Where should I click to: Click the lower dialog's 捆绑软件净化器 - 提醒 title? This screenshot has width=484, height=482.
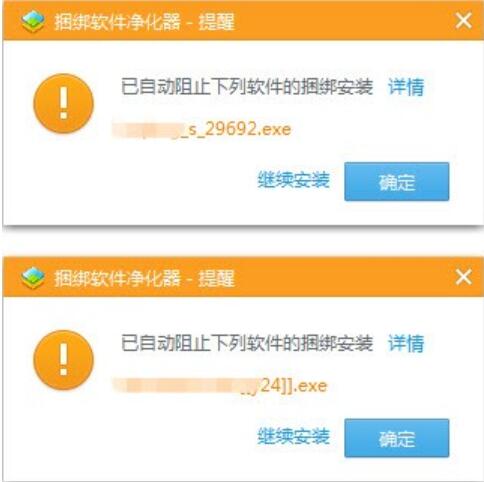[x=145, y=278]
